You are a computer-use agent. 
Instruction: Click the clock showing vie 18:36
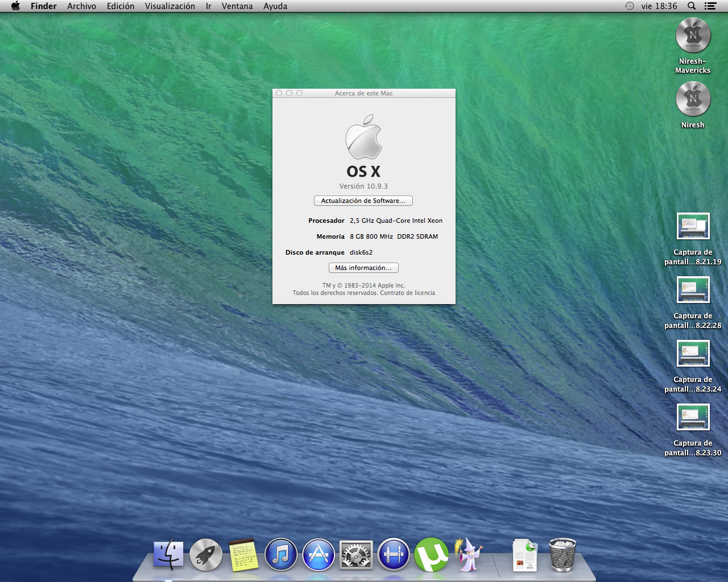(659, 6)
